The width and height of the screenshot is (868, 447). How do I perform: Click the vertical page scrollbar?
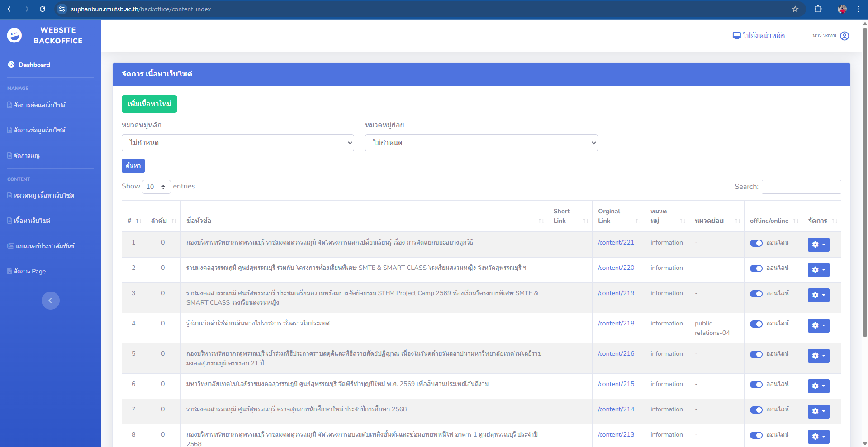click(865, 181)
